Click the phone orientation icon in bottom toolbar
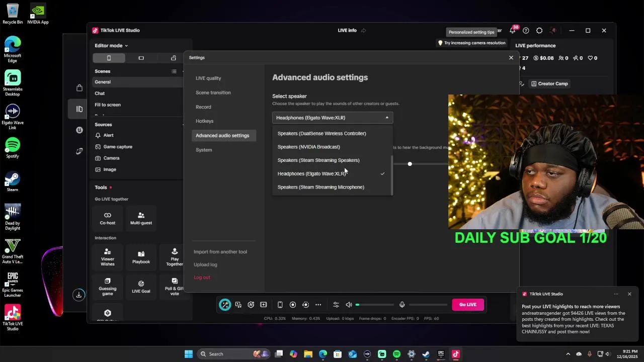 pyautogui.click(x=280, y=305)
